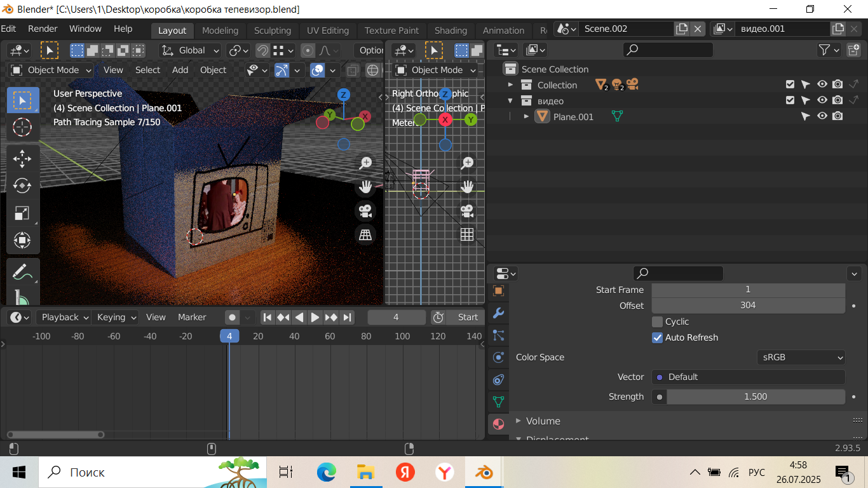Select the Annotate pencil tool
The width and height of the screenshot is (868, 488).
[x=22, y=272]
